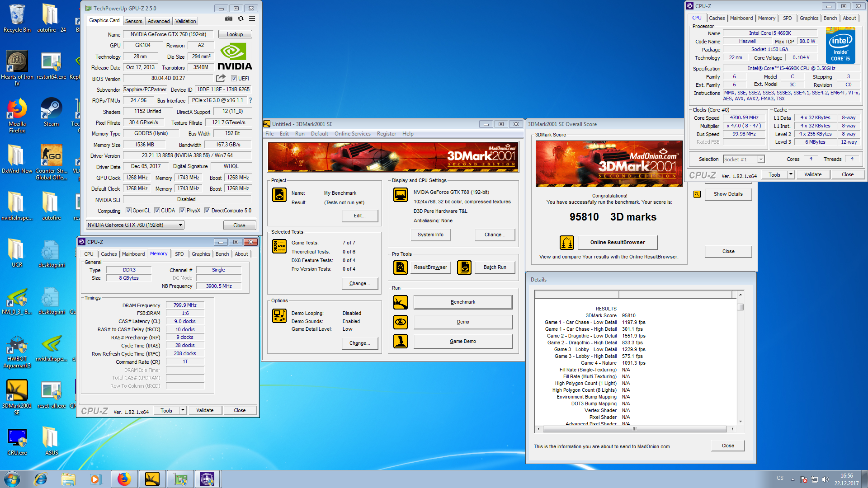Toggle the DirectCompute 5.0 checkbox
This screenshot has width=868, height=488.
[x=207, y=211]
